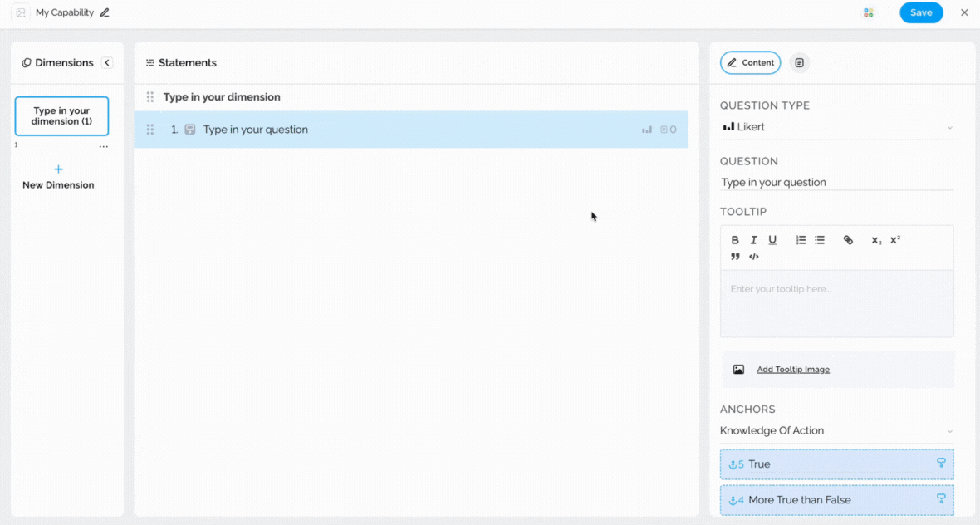Apply subscript formatting in tooltip
980x525 pixels.
(876, 240)
